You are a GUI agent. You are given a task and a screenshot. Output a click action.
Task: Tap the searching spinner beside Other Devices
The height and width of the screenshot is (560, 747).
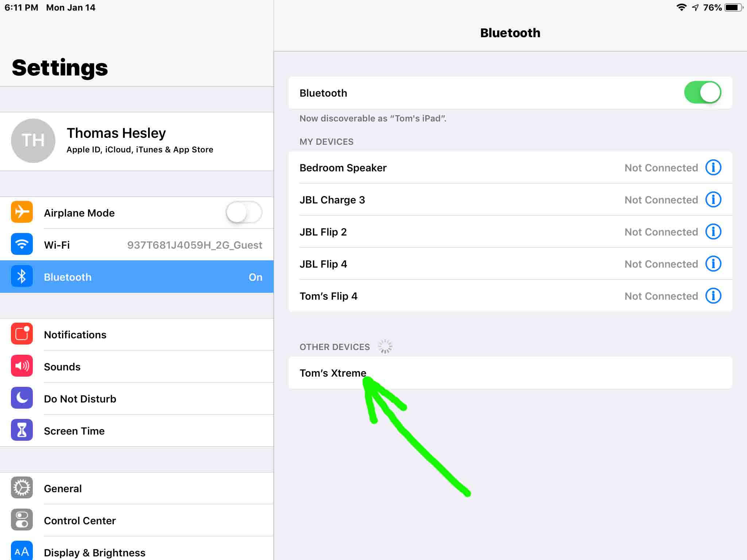point(385,347)
